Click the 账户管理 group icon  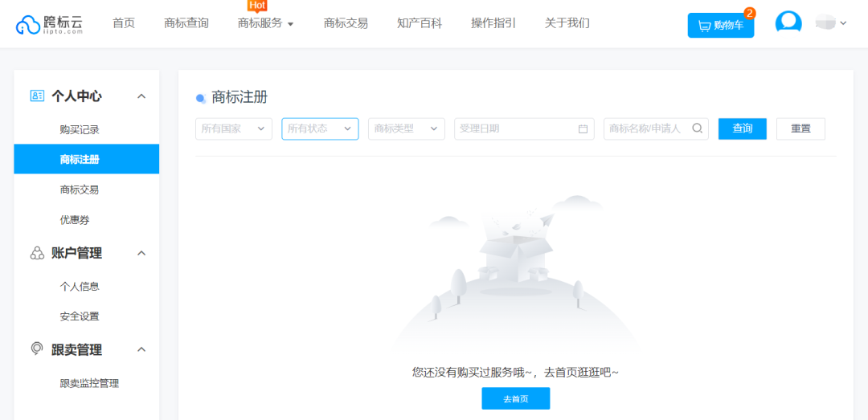37,253
